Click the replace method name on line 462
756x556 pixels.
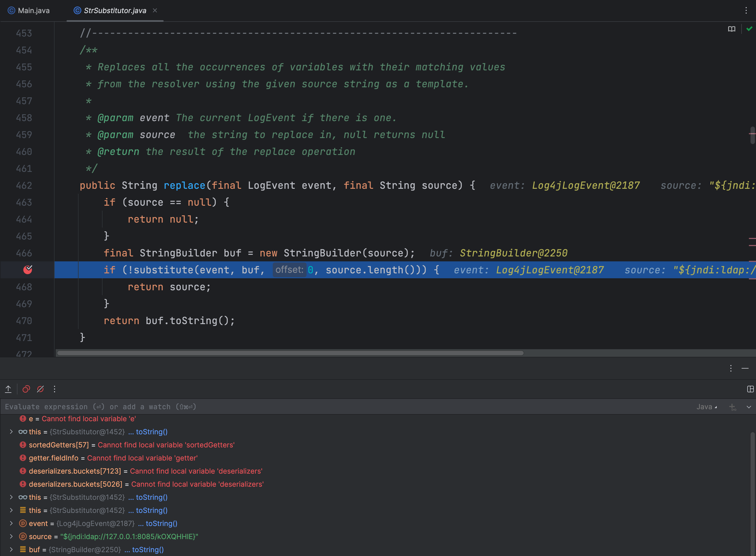(184, 186)
